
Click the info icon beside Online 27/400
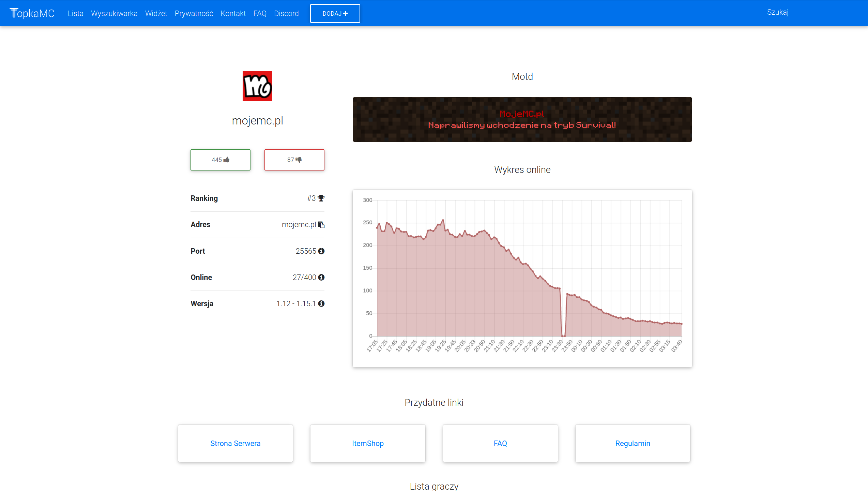coord(321,277)
